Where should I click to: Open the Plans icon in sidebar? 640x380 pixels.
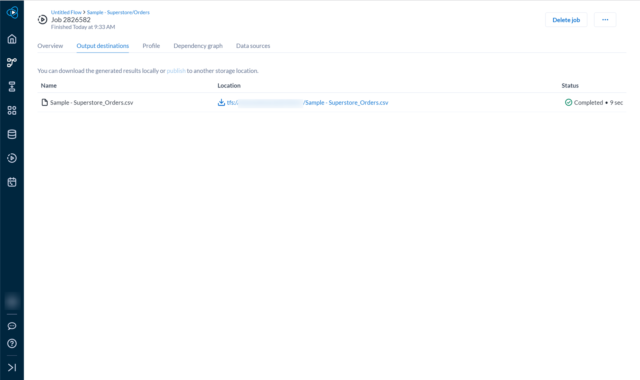coord(12,87)
